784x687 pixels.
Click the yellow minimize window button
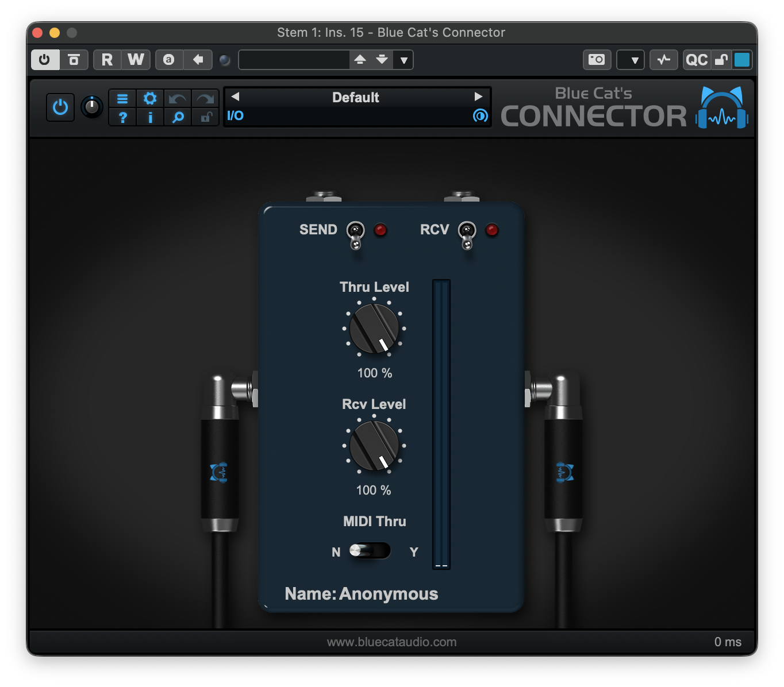pyautogui.click(x=55, y=33)
